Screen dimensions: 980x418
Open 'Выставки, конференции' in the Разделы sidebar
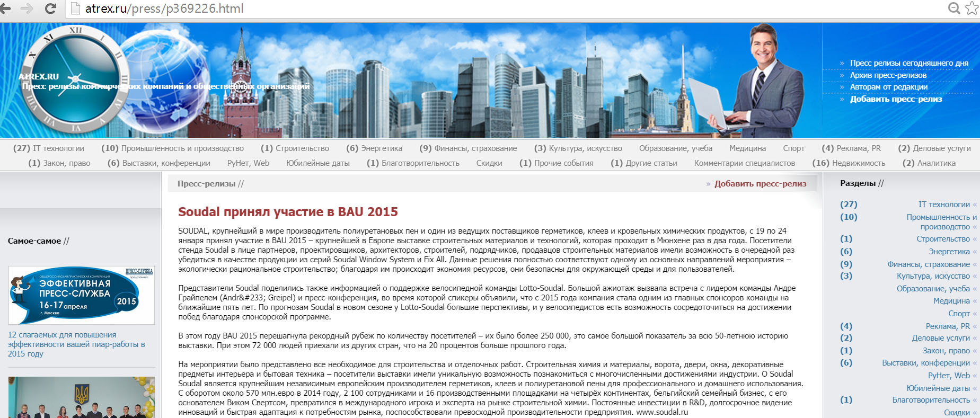[x=926, y=363]
